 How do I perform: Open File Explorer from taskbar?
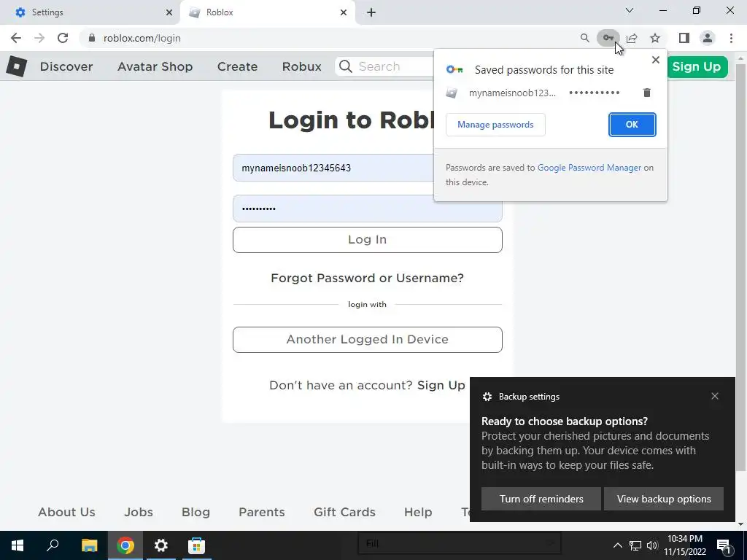coord(89,545)
